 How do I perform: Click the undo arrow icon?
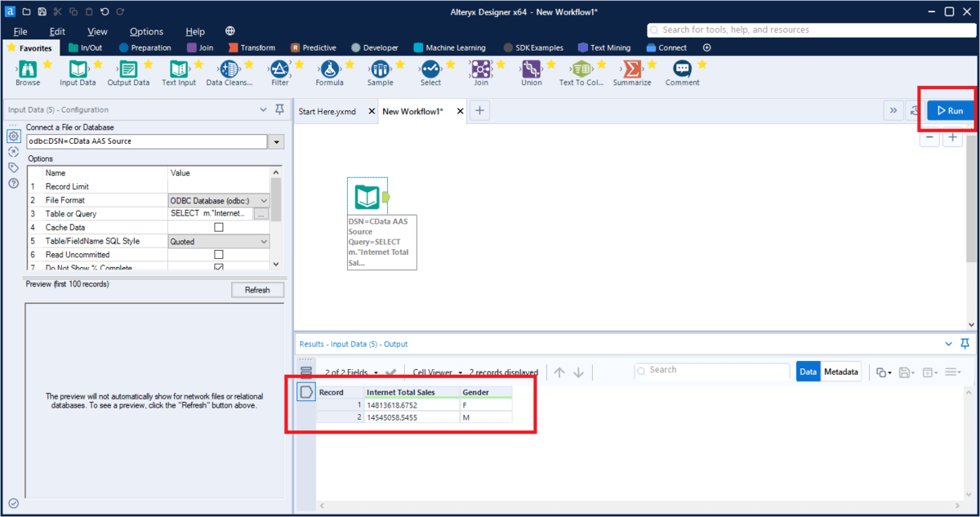tap(104, 11)
